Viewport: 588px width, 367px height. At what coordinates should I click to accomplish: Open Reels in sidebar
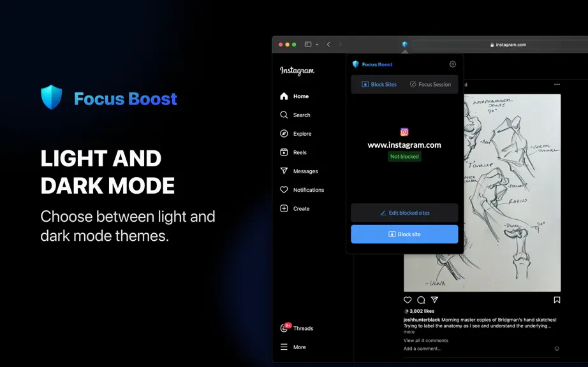coord(293,152)
